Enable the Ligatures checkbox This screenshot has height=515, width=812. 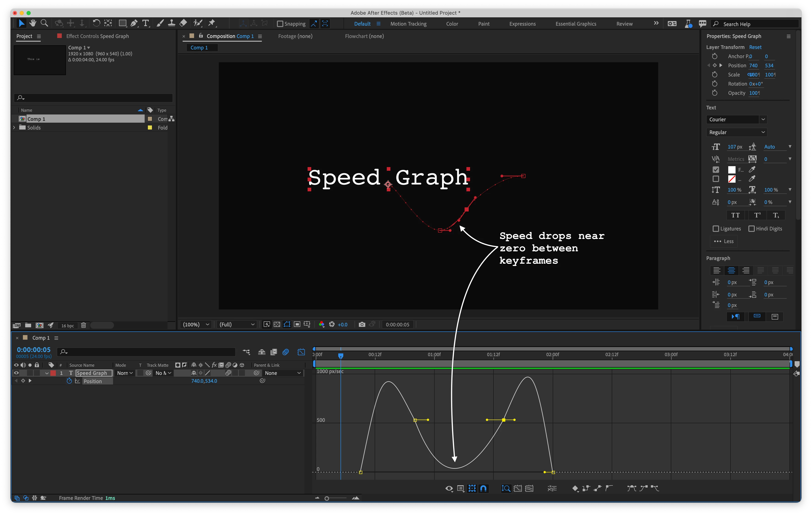716,228
